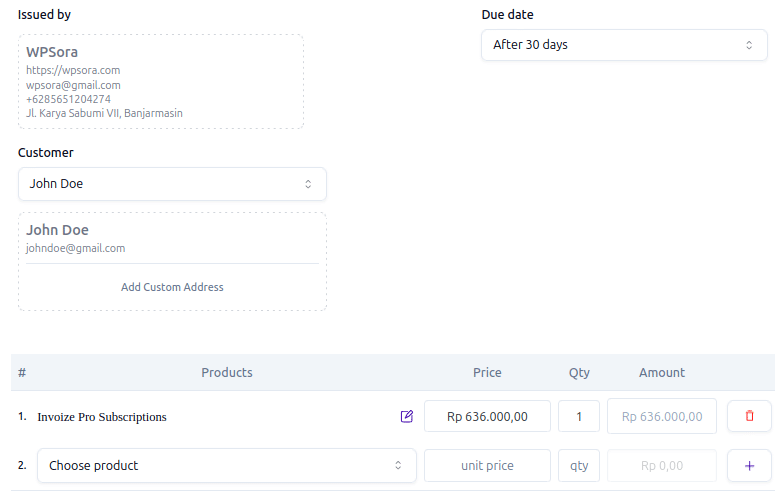The height and width of the screenshot is (498, 777).
Task: Click the Amount column header
Action: tap(661, 372)
